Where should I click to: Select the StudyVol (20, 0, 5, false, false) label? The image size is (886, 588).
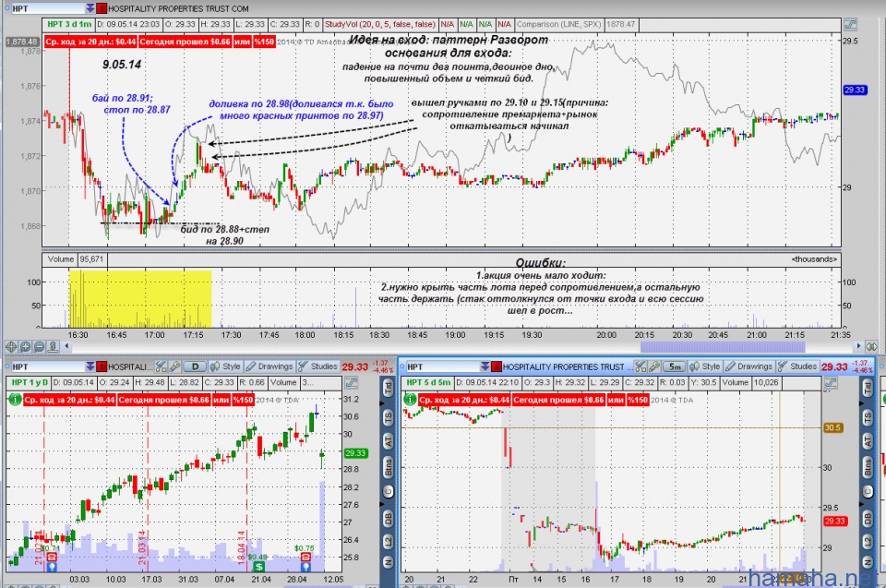pos(379,24)
